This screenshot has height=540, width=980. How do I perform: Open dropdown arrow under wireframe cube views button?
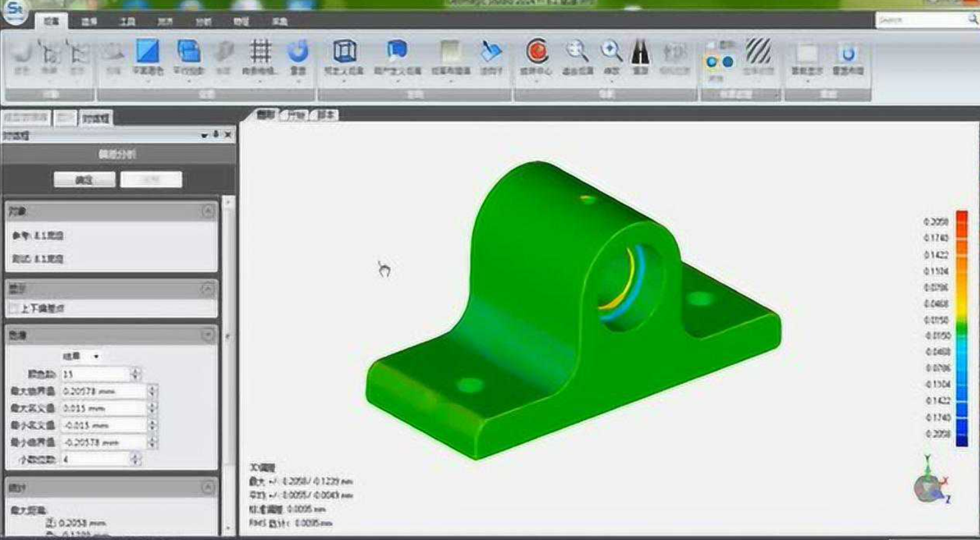click(x=344, y=81)
